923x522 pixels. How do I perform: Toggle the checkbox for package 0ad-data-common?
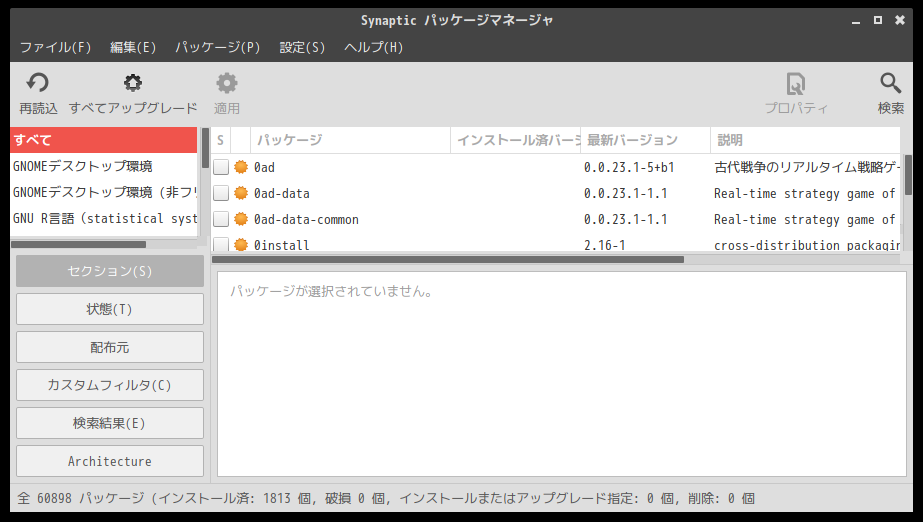pos(221,219)
